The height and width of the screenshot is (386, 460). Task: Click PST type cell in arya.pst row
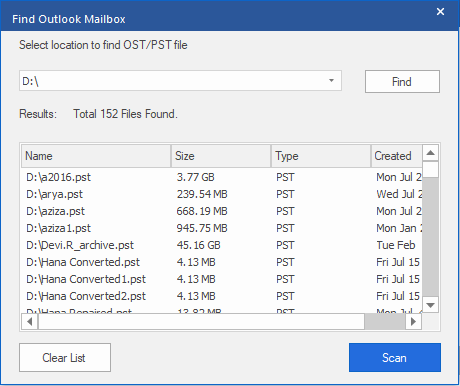click(x=285, y=194)
